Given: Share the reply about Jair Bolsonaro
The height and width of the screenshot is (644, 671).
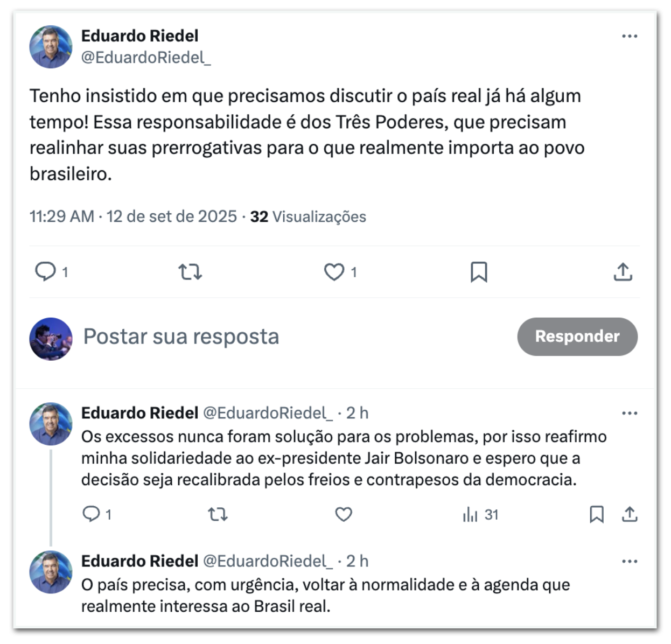Looking at the screenshot, I should pos(629,515).
